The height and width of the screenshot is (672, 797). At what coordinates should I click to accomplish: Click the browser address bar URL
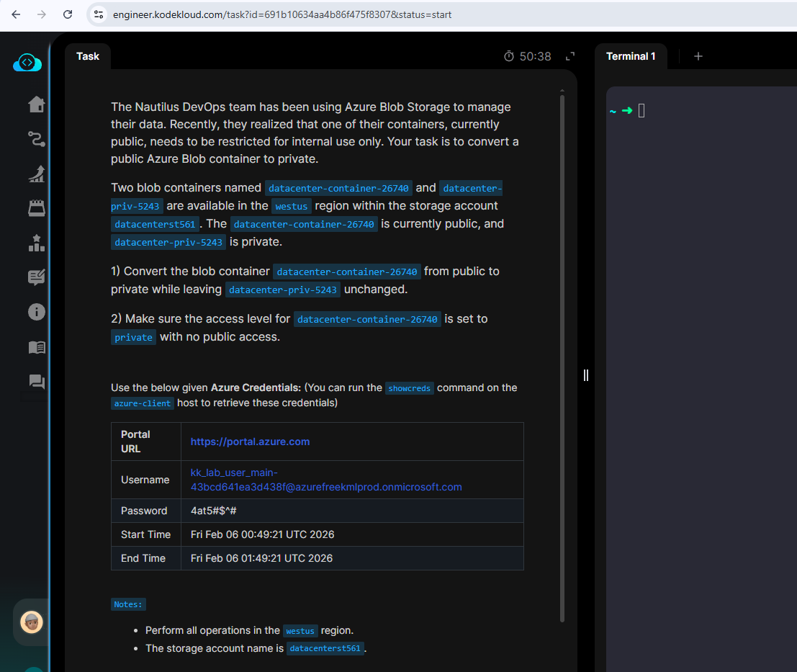282,14
